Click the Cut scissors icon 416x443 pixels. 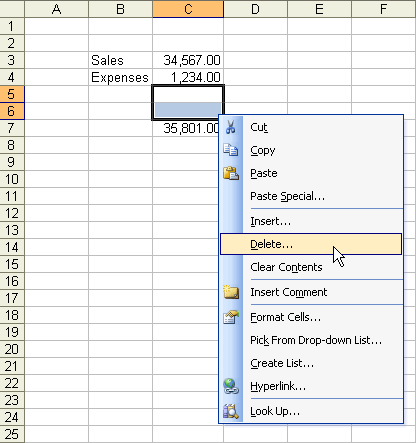tap(230, 127)
